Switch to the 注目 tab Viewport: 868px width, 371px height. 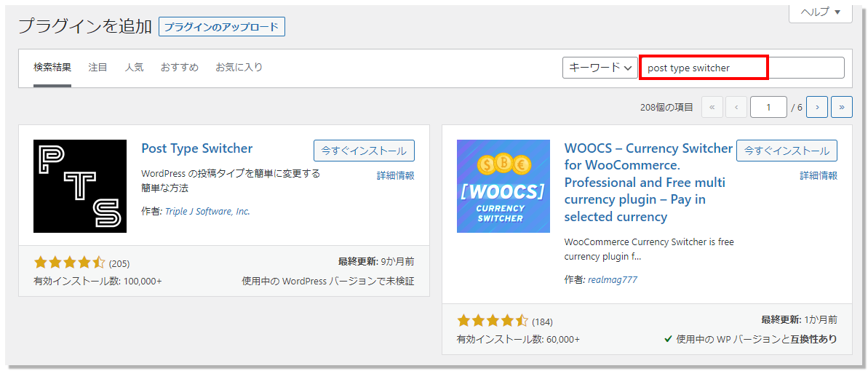97,68
